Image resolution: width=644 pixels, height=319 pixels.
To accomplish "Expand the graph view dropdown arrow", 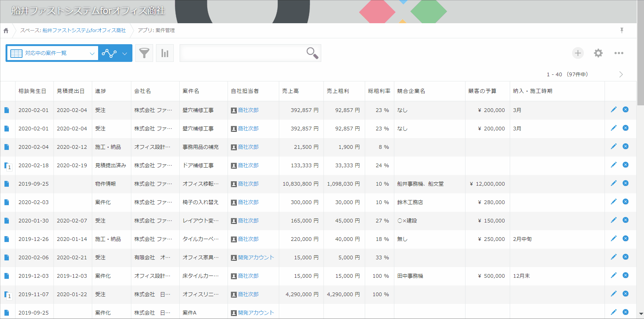I will pyautogui.click(x=125, y=53).
